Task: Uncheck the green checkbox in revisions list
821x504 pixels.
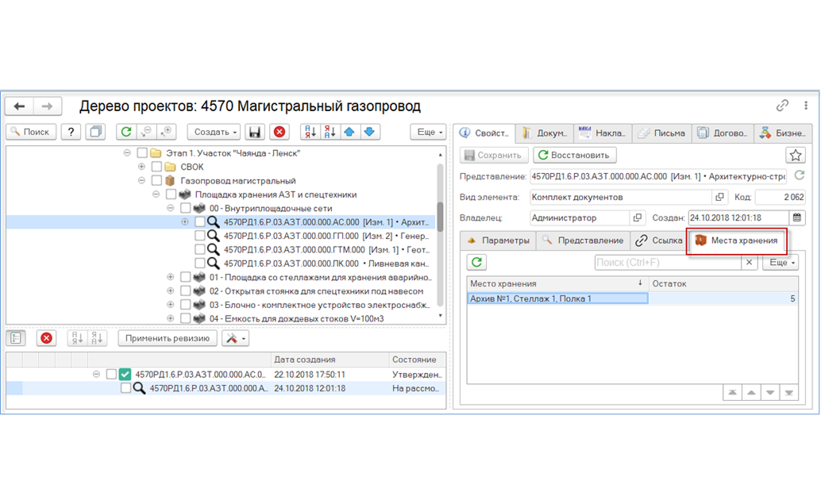Action: point(125,374)
